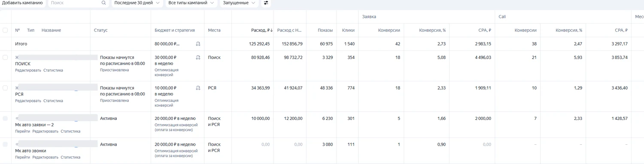Open Статистика for Мк авто звонки

point(70,157)
